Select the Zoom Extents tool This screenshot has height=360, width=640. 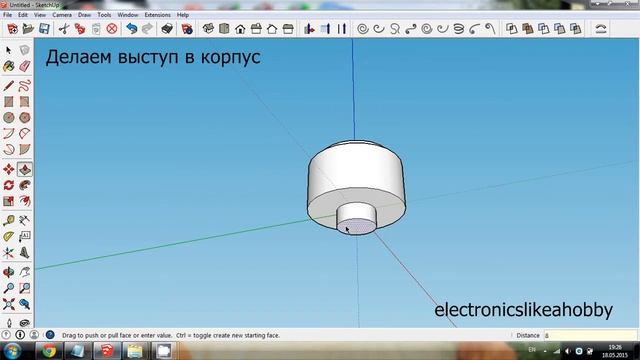(x=9, y=304)
